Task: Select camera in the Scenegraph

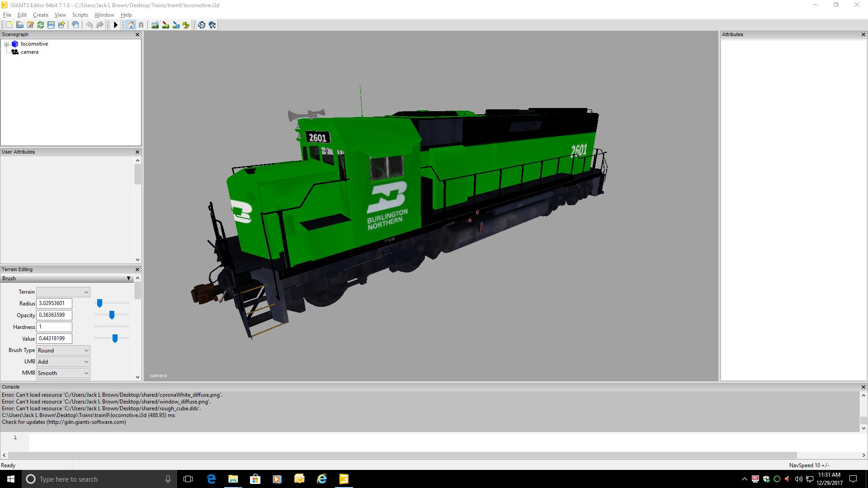Action: [29, 52]
